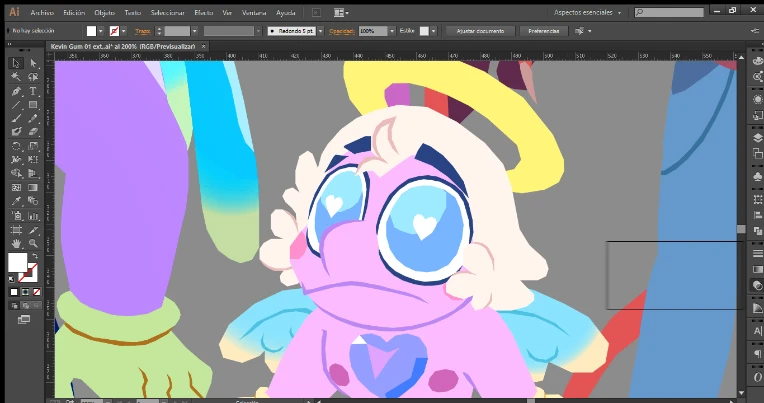Open the Archivo menu
Screen dimensions: 764x403
42,13
